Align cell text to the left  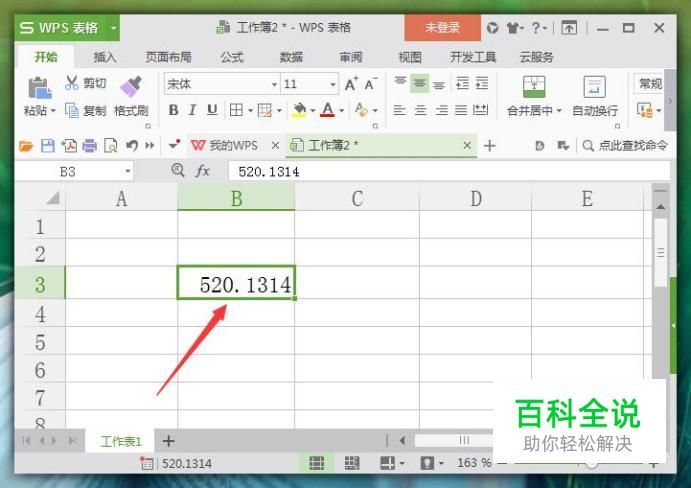(x=399, y=110)
